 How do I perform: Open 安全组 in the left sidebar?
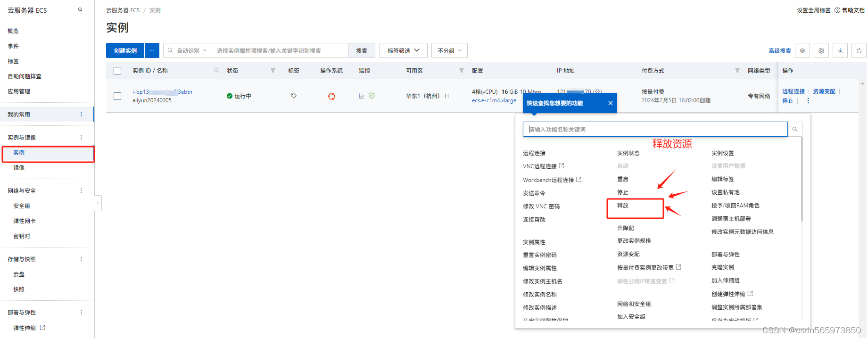[22, 206]
